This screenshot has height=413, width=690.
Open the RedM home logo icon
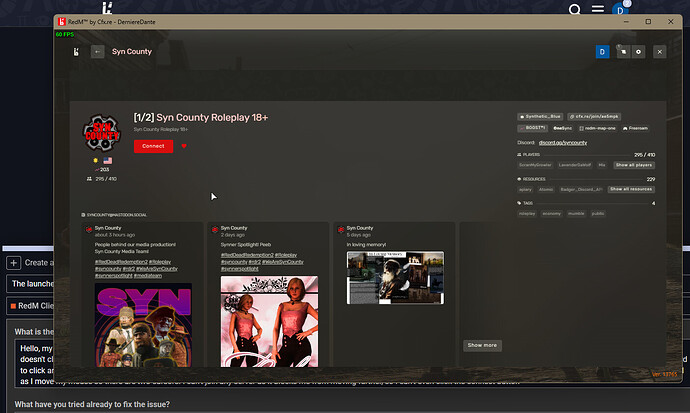[x=76, y=52]
